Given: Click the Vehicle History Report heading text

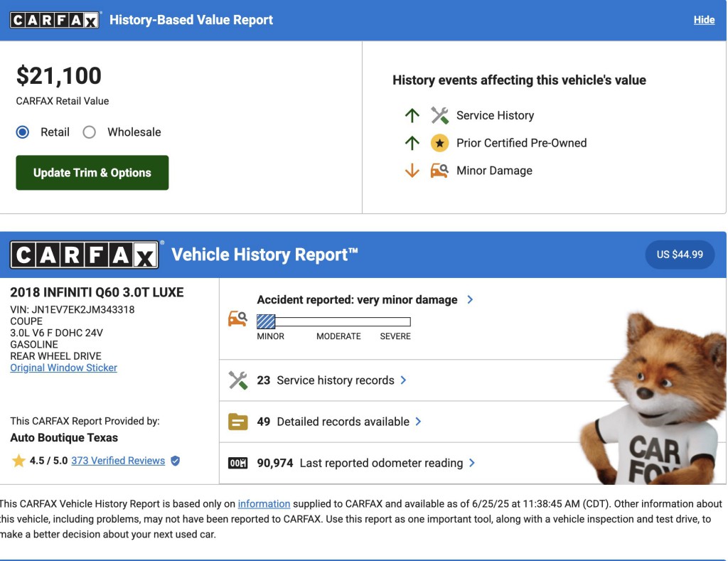Looking at the screenshot, I should [x=264, y=255].
